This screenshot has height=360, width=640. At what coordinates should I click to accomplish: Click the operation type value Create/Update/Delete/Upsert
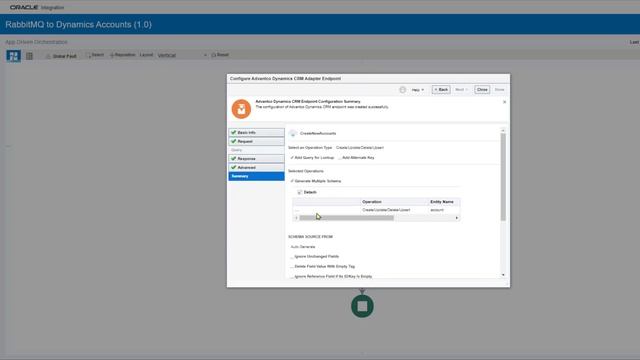360,148
